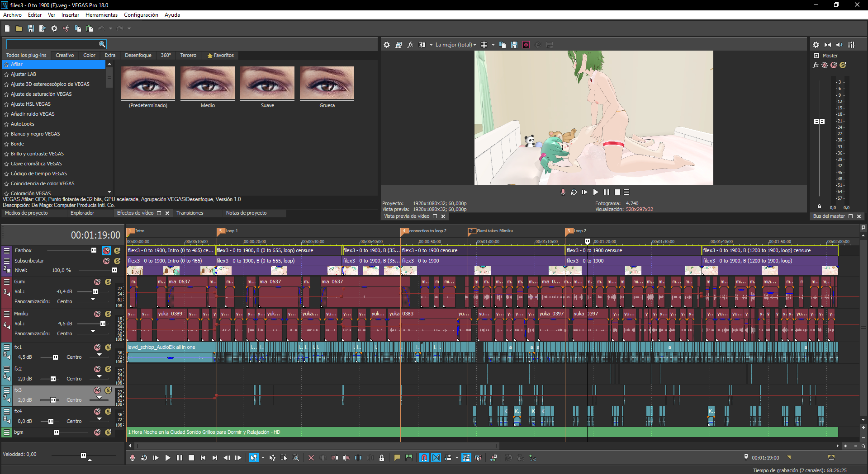Click the record microphone under the video preview

(x=563, y=192)
